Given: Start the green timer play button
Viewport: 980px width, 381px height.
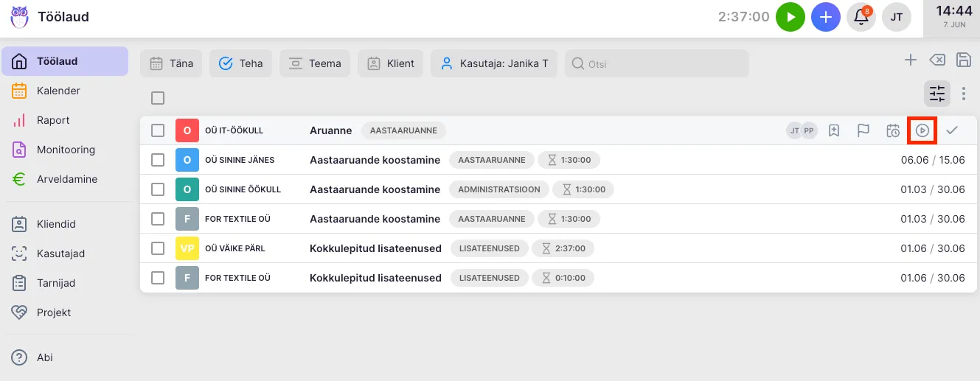Looking at the screenshot, I should (790, 17).
